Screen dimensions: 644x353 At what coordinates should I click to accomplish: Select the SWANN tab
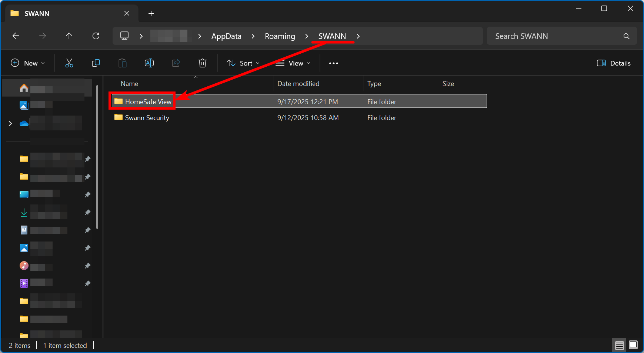(x=67, y=14)
